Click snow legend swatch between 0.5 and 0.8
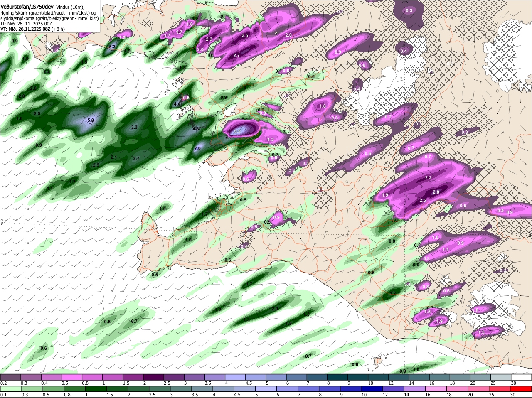The image size is (532, 398). pos(71,377)
